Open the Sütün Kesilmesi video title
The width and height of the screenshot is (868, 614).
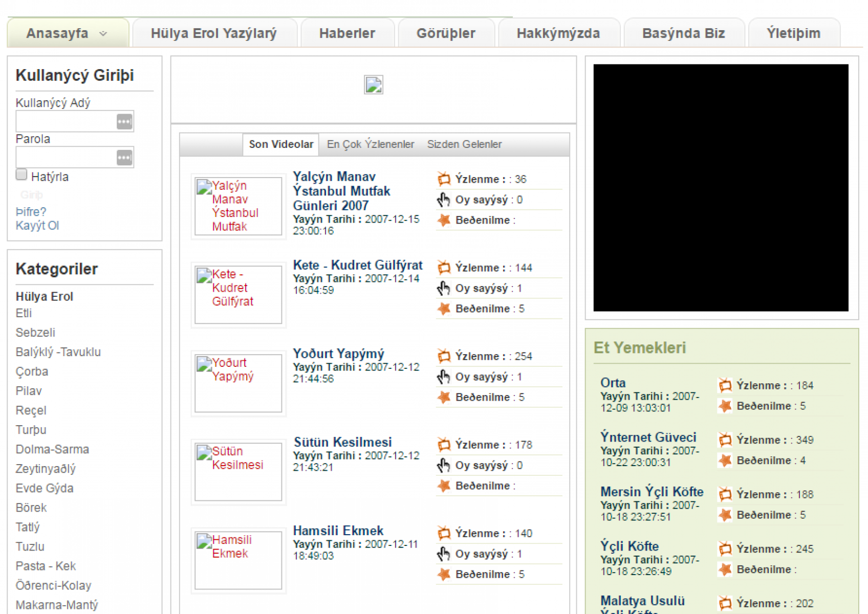[x=342, y=442]
